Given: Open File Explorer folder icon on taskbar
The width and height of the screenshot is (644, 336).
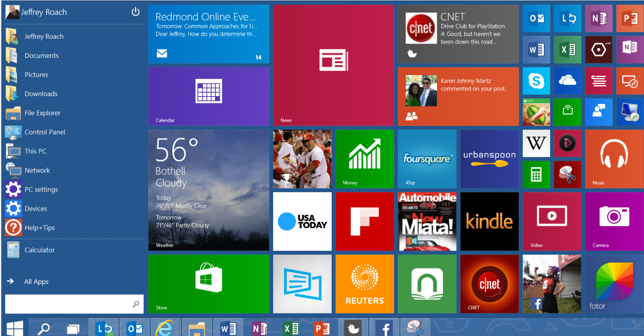Looking at the screenshot, I should (x=197, y=328).
